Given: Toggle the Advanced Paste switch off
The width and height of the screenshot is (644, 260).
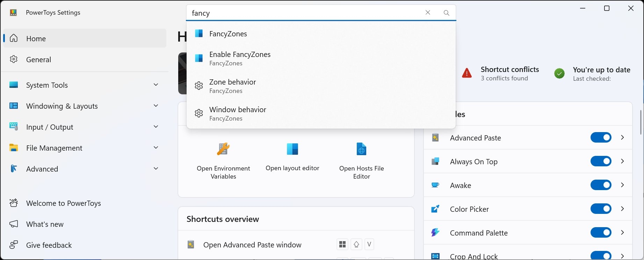Looking at the screenshot, I should point(601,137).
